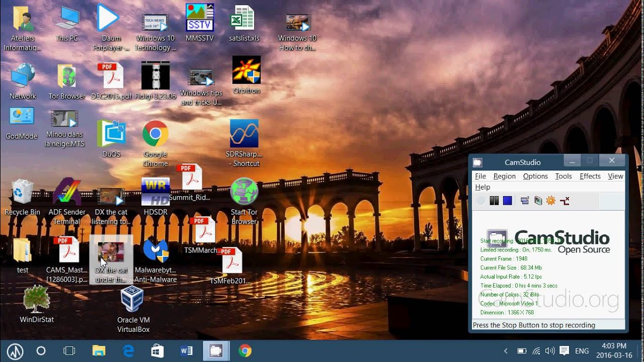Viewport: 644px width, 362px height.
Task: Click the greyed-out Record button in CamStudio
Action: (x=481, y=201)
